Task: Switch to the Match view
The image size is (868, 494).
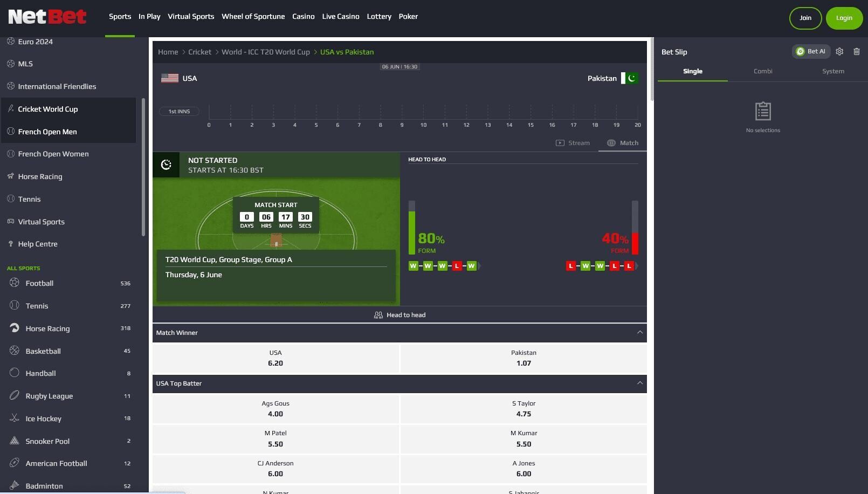Action: [623, 143]
